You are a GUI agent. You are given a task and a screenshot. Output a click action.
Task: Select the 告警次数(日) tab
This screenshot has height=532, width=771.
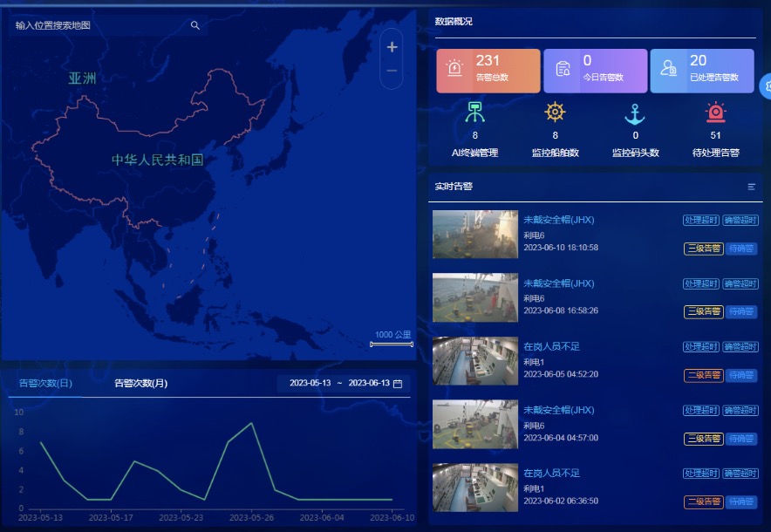point(45,384)
